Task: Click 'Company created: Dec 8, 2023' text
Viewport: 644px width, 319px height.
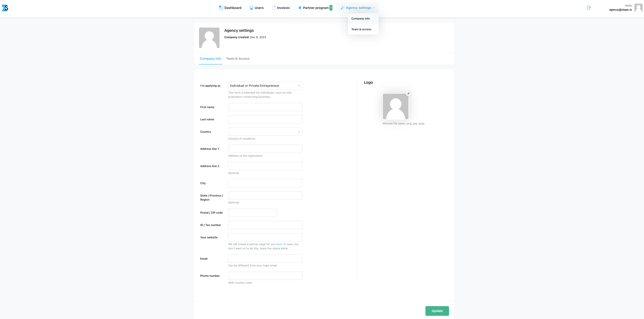Action: pyautogui.click(x=245, y=37)
